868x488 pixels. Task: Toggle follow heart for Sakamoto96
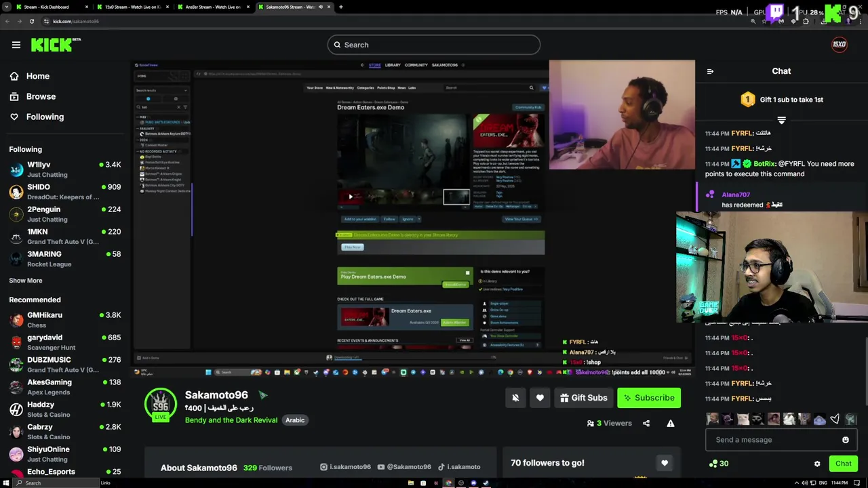pyautogui.click(x=540, y=398)
